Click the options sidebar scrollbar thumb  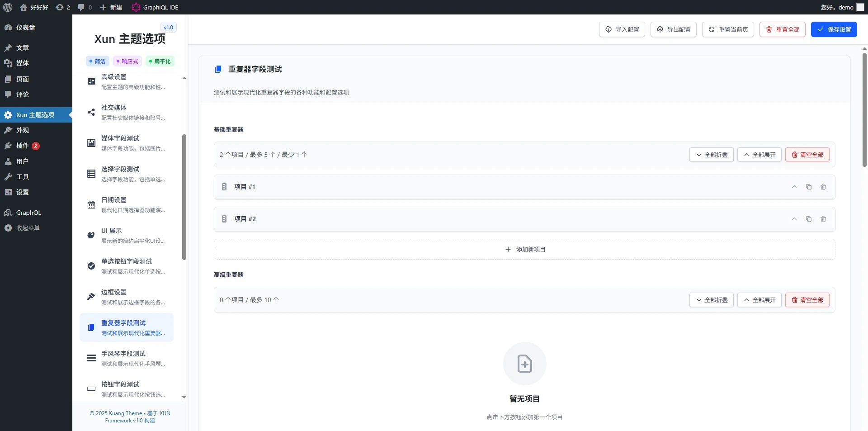tap(184, 197)
